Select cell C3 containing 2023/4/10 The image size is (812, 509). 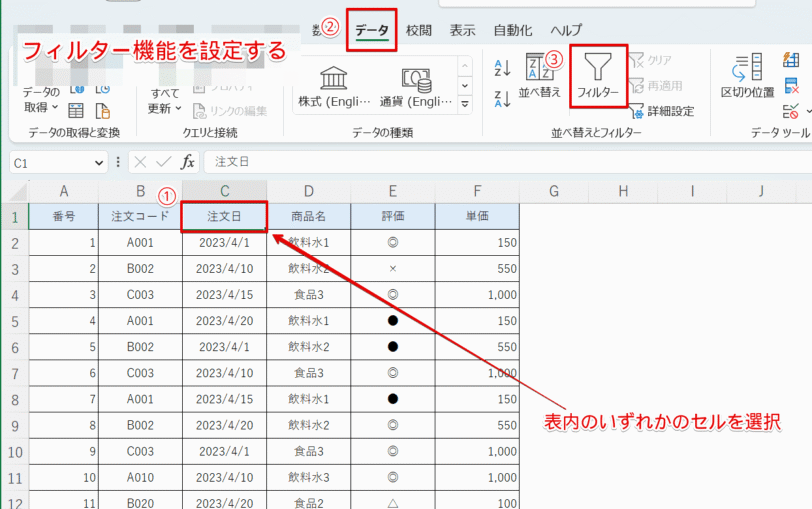coord(224,269)
